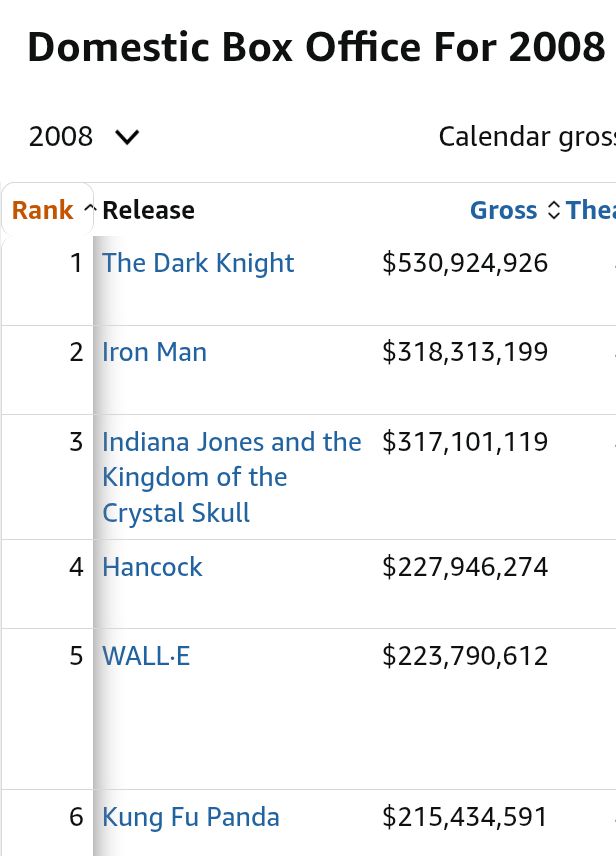Click the chevron beside year 2008
Viewport: 616px width, 856px height.
[x=127, y=137]
